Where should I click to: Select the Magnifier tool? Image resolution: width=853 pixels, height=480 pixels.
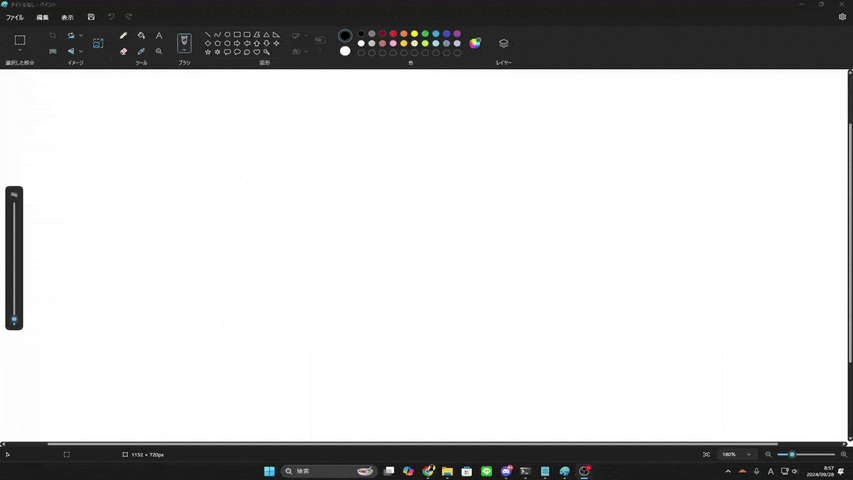pyautogui.click(x=159, y=51)
